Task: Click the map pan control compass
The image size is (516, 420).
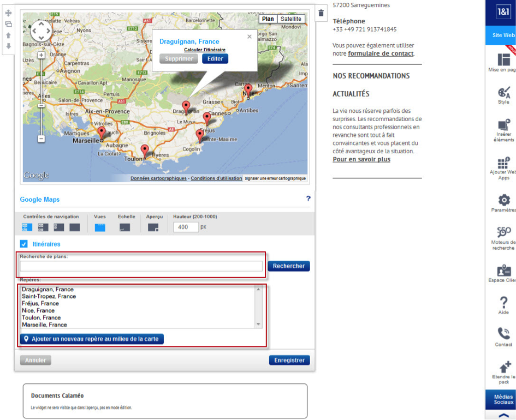Action: point(41,31)
